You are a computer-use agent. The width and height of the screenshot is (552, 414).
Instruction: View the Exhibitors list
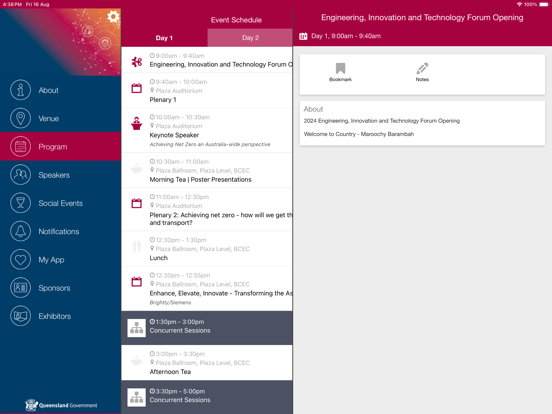(61, 316)
